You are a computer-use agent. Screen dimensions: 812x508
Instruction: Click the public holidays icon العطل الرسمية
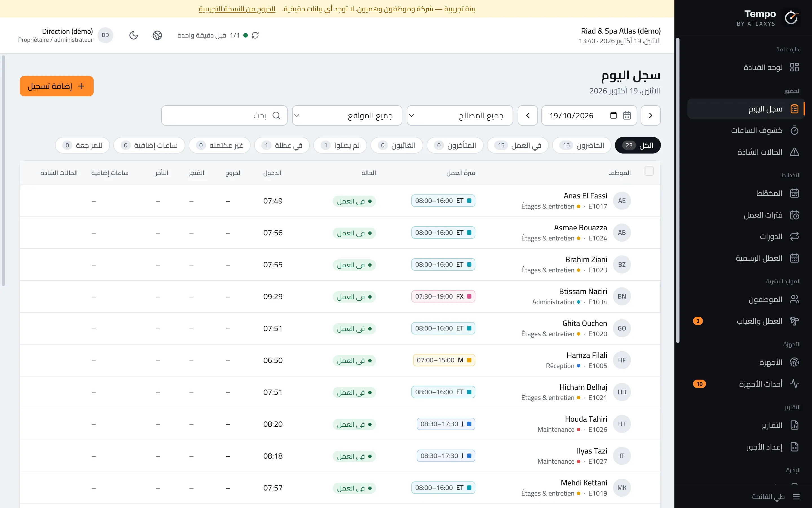click(x=794, y=258)
